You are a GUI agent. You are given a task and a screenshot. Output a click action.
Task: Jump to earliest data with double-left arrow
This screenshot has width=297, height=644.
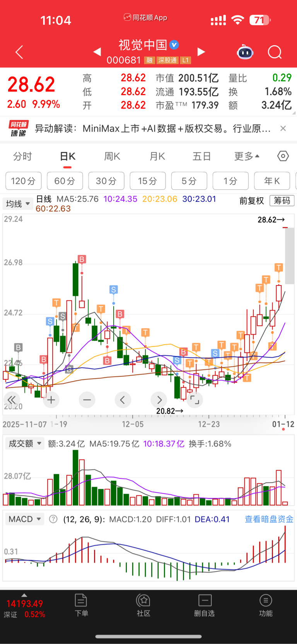[x=12, y=400]
